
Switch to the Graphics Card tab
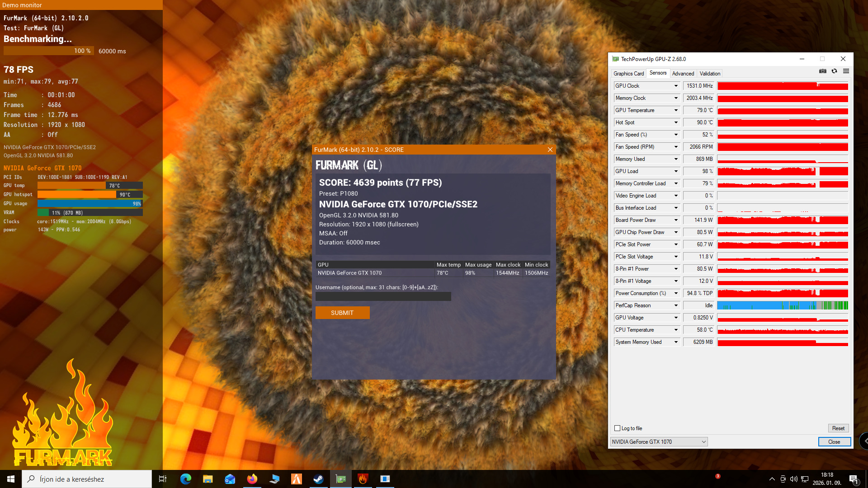[628, 74]
